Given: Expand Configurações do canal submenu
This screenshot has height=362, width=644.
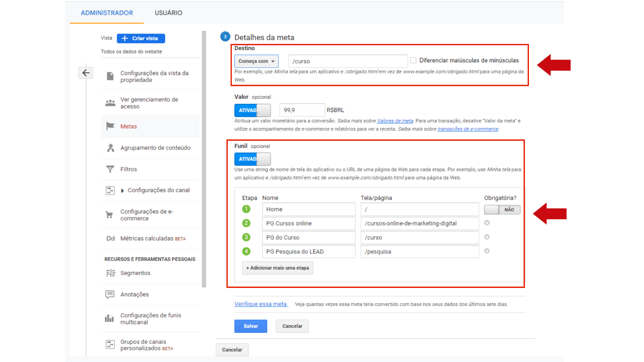Looking at the screenshot, I should click(x=122, y=190).
